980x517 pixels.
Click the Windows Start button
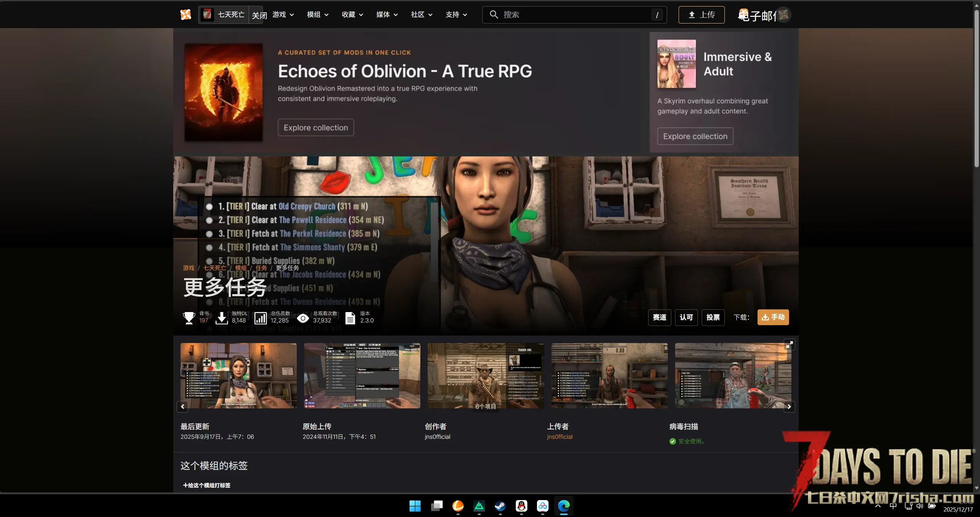click(415, 506)
